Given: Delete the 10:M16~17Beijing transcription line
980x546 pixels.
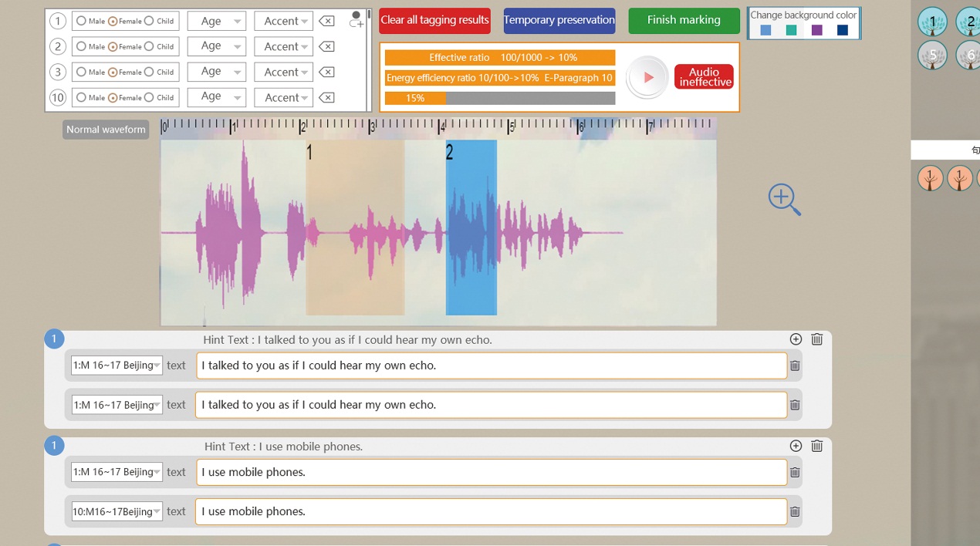Looking at the screenshot, I should tap(795, 511).
